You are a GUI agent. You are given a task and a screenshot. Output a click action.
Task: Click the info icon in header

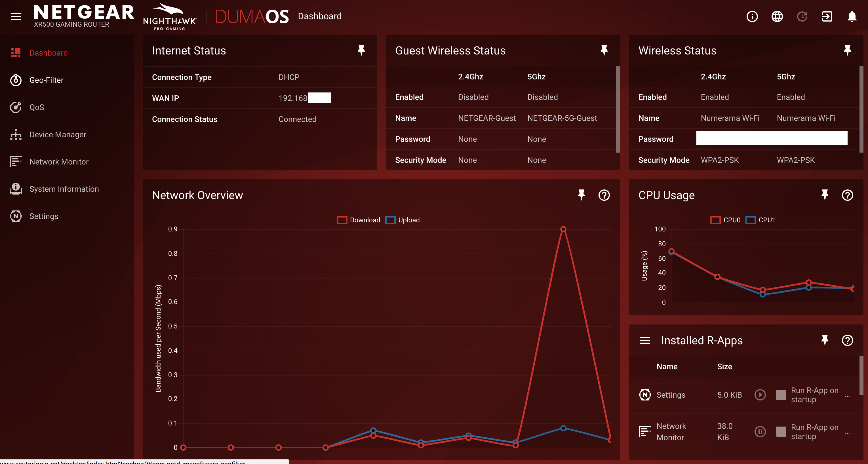[x=752, y=16]
